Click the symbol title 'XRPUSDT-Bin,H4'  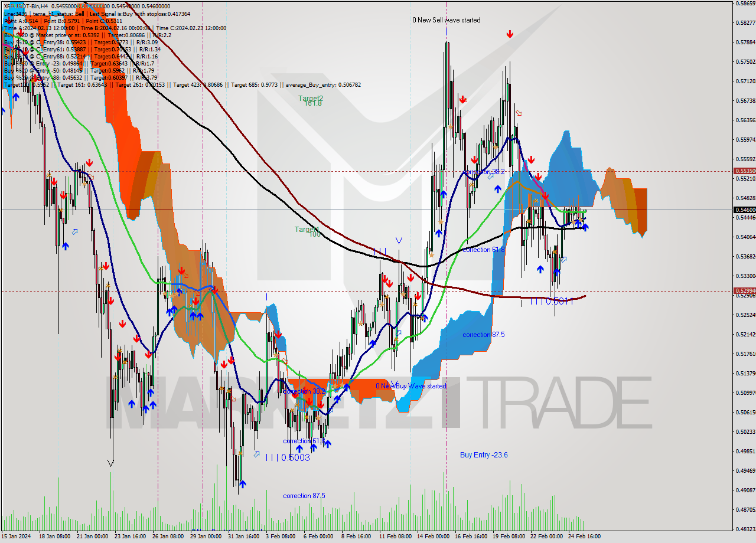[26, 6]
